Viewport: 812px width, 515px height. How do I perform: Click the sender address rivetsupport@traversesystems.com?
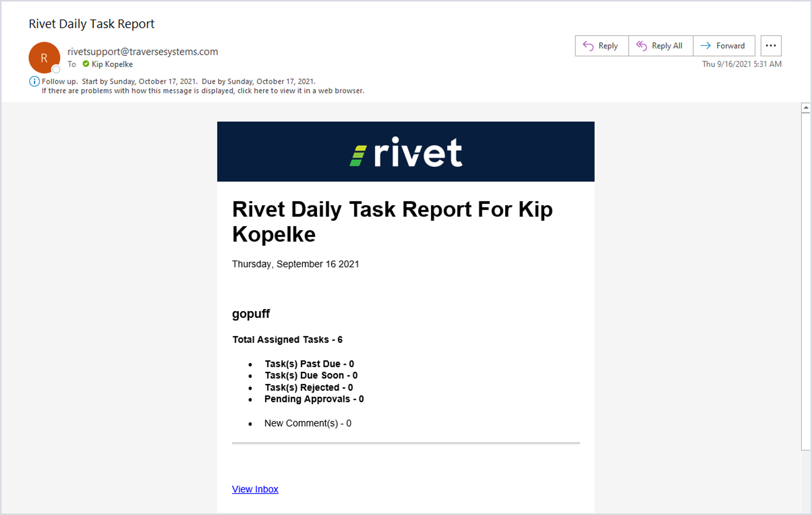143,52
